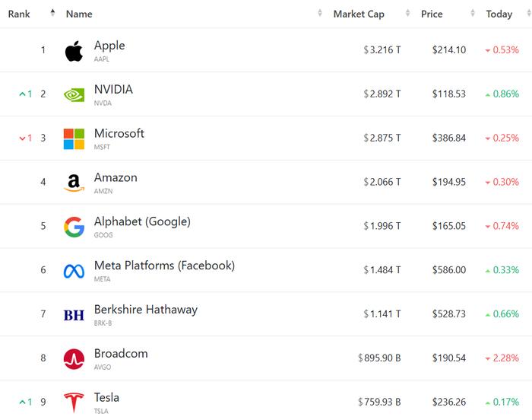Click NVIDIA's rank up indicator arrow
The height and width of the screenshot is (420, 532).
pyautogui.click(x=22, y=94)
